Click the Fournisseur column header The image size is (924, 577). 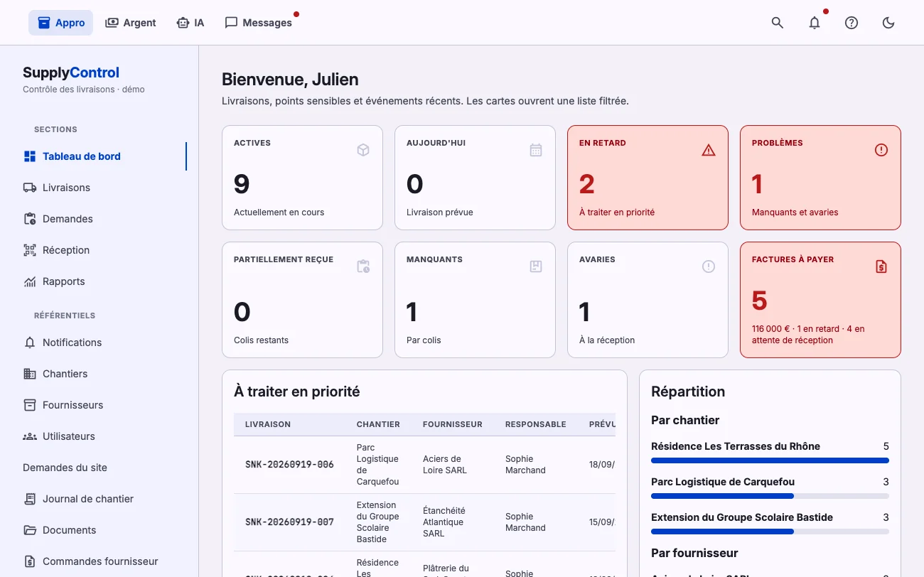coord(453,424)
